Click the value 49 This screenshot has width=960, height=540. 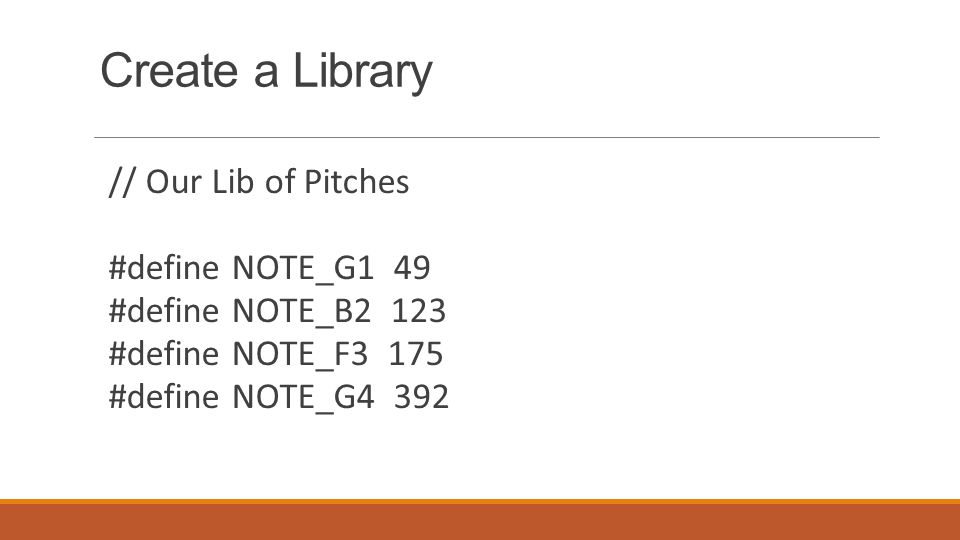pyautogui.click(x=412, y=268)
